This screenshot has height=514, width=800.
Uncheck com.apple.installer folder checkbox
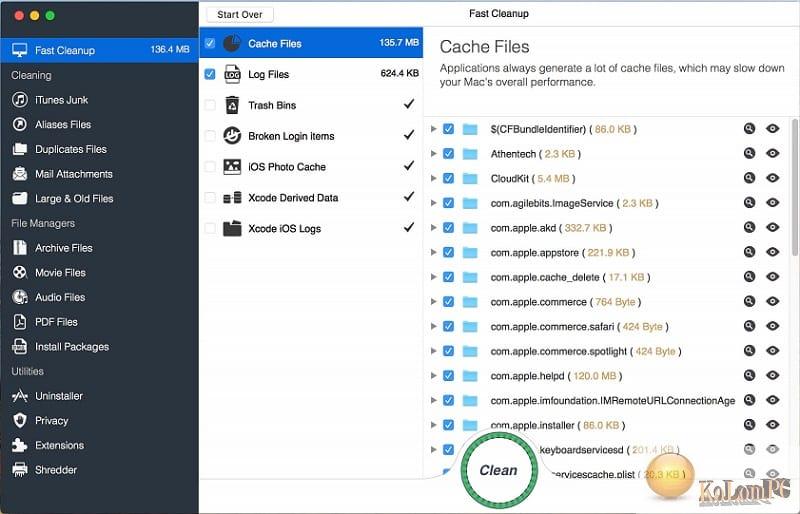[448, 425]
